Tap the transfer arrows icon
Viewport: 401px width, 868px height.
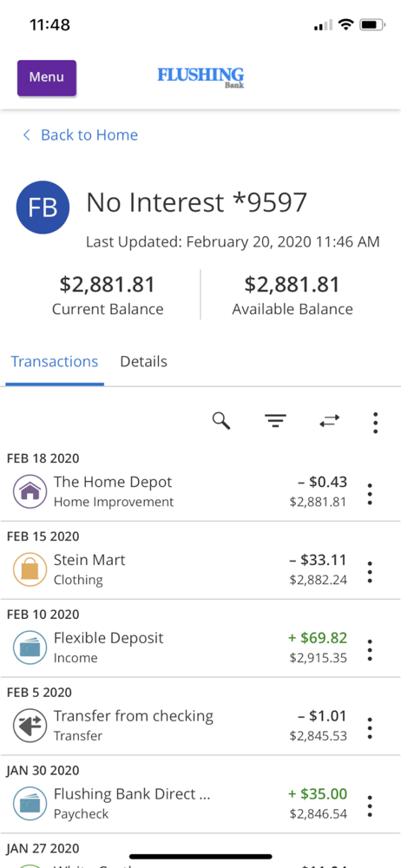(330, 422)
